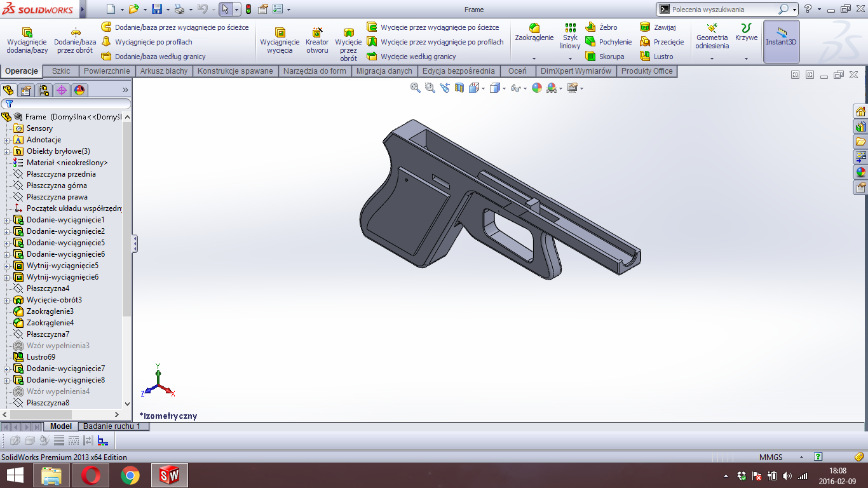Toggle the Select arrow tool
868x488 pixels.
[225, 9]
